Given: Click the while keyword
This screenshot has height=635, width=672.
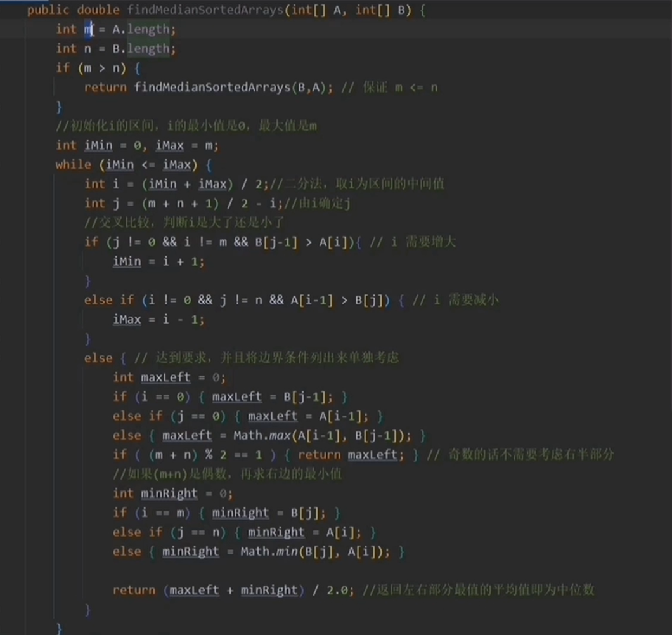Looking at the screenshot, I should tap(73, 164).
